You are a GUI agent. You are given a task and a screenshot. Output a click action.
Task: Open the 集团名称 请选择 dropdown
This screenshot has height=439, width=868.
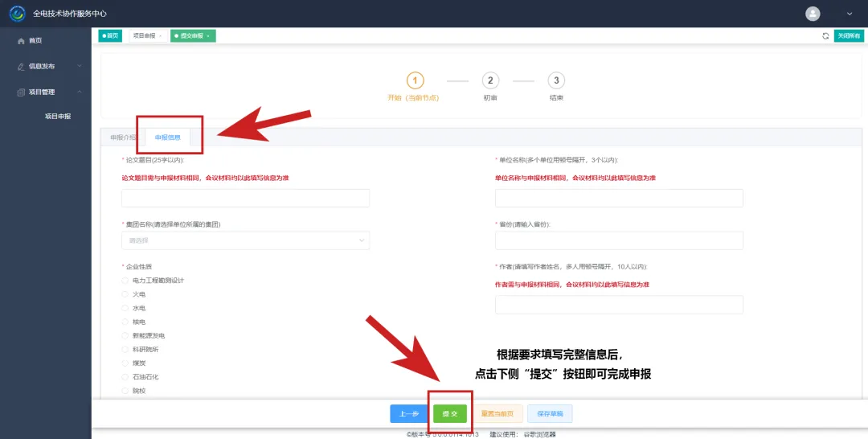click(245, 241)
